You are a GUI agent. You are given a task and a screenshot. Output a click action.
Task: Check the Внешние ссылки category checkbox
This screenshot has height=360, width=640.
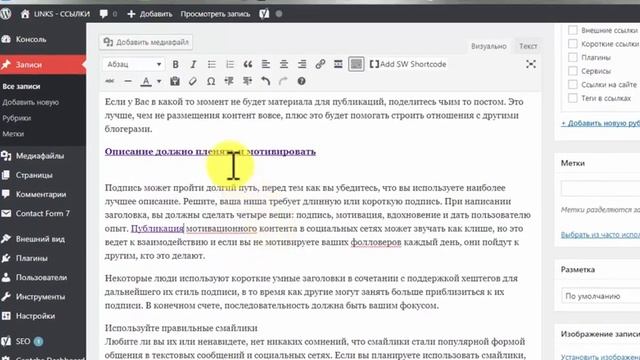(x=573, y=30)
